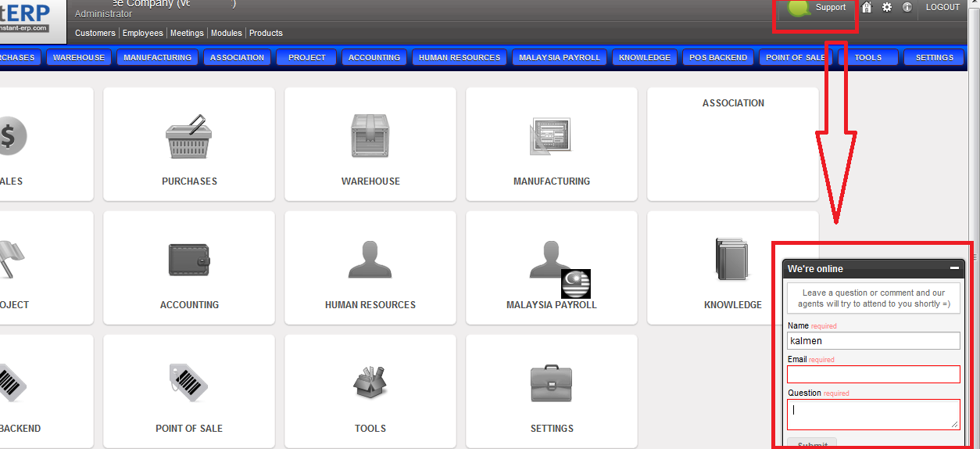
Task: Select the SETTINGS menu tab
Action: coord(935,57)
